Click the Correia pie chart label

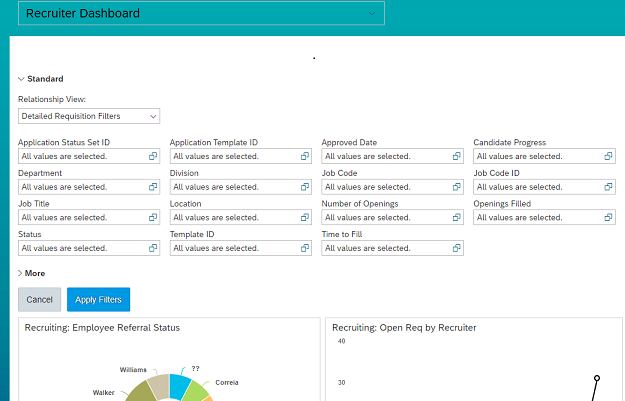(227, 383)
